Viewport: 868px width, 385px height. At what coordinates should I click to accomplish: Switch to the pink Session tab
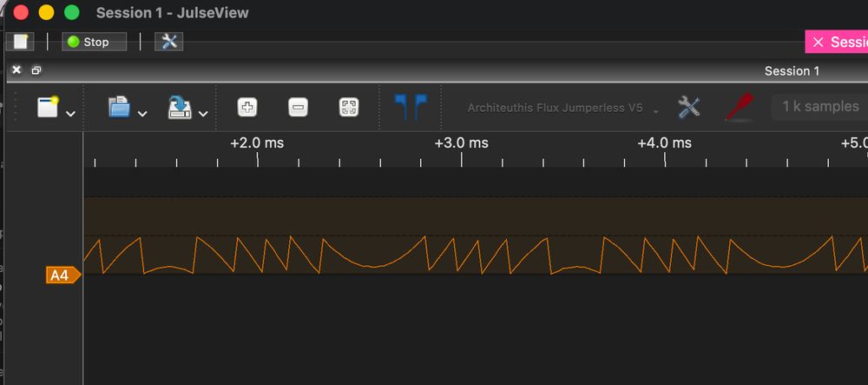(x=837, y=42)
